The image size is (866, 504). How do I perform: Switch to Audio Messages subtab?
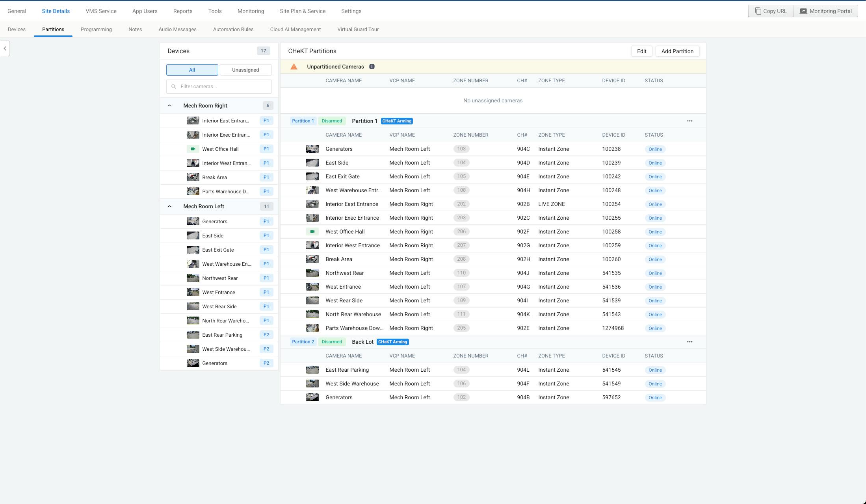coord(177,29)
